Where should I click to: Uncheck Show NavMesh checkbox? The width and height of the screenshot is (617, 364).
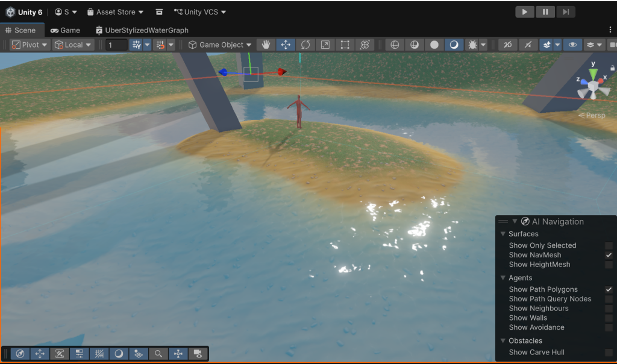(x=609, y=255)
